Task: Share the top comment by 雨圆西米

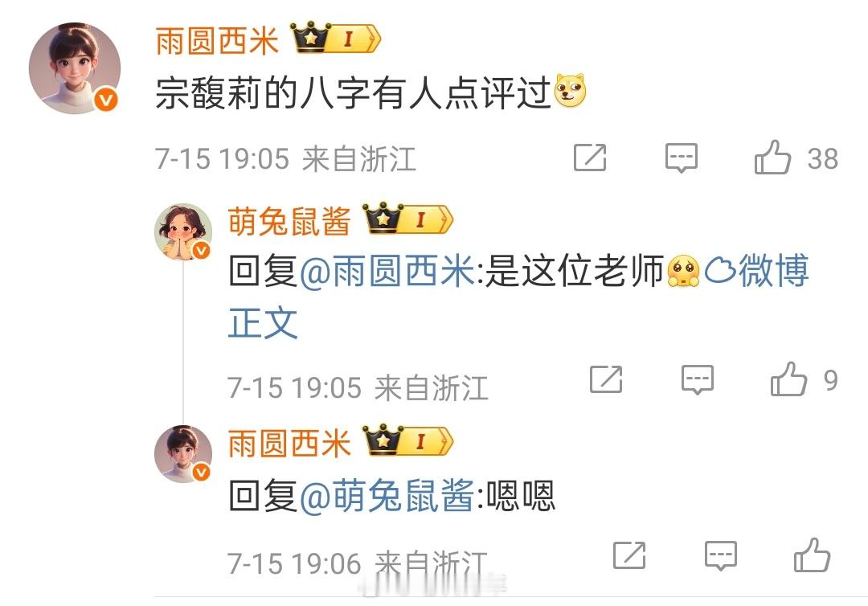Action: [x=590, y=158]
